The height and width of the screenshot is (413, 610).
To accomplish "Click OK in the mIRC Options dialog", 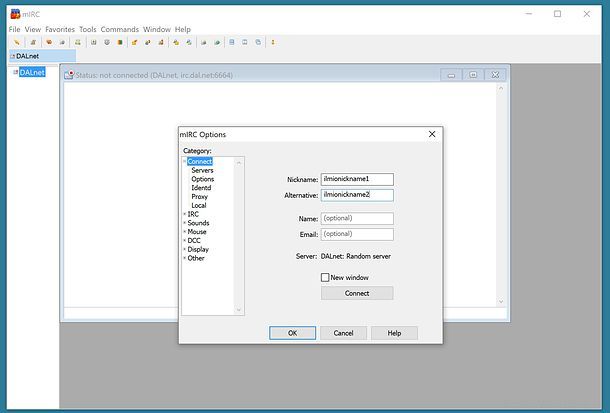I will pyautogui.click(x=292, y=333).
